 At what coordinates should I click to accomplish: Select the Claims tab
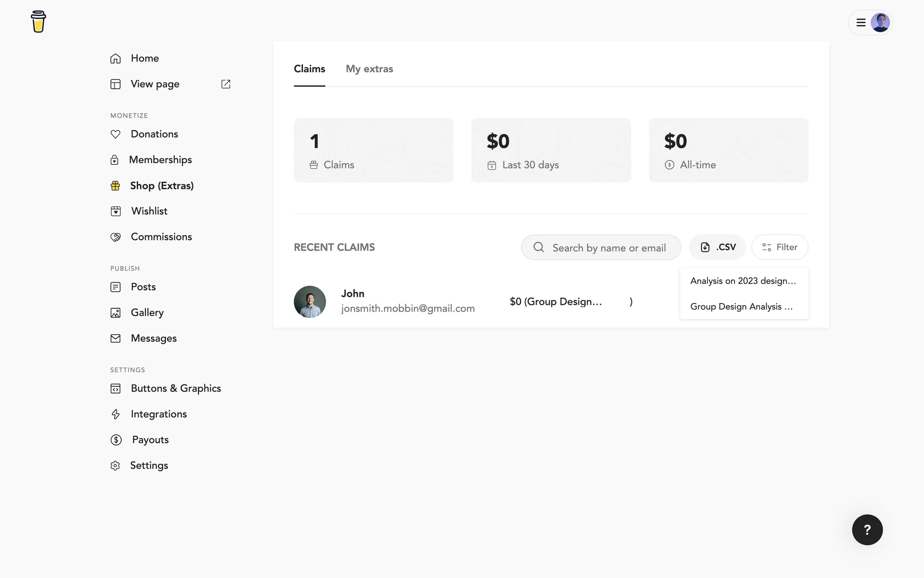pyautogui.click(x=309, y=69)
